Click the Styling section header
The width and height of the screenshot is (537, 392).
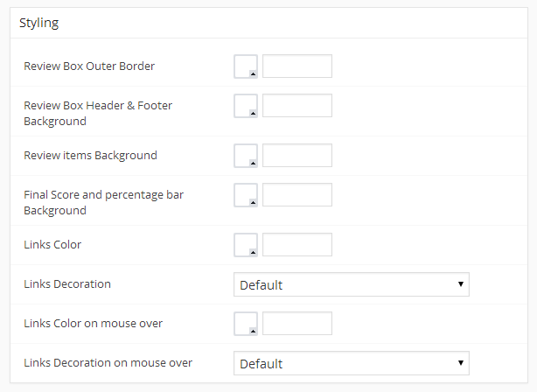point(39,23)
